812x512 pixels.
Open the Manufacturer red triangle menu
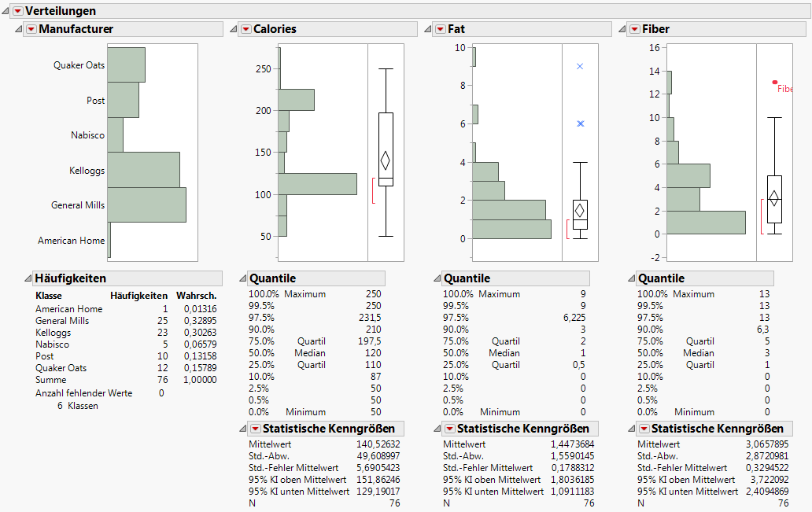click(x=31, y=28)
